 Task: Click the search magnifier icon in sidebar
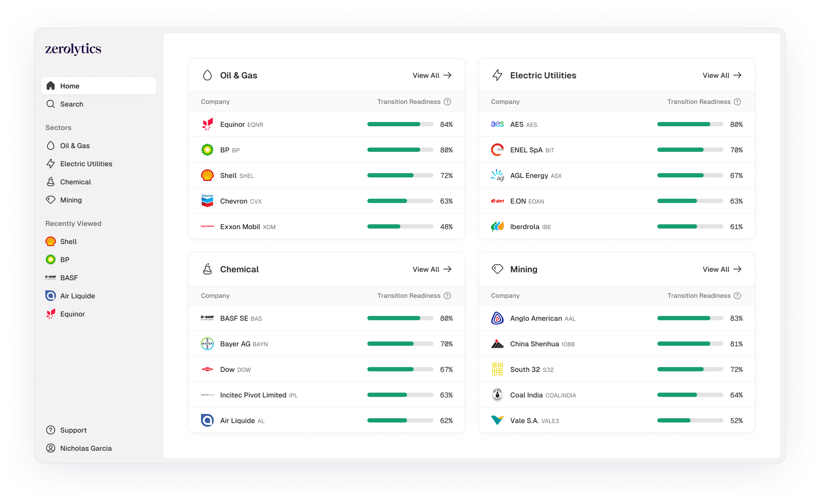[50, 104]
